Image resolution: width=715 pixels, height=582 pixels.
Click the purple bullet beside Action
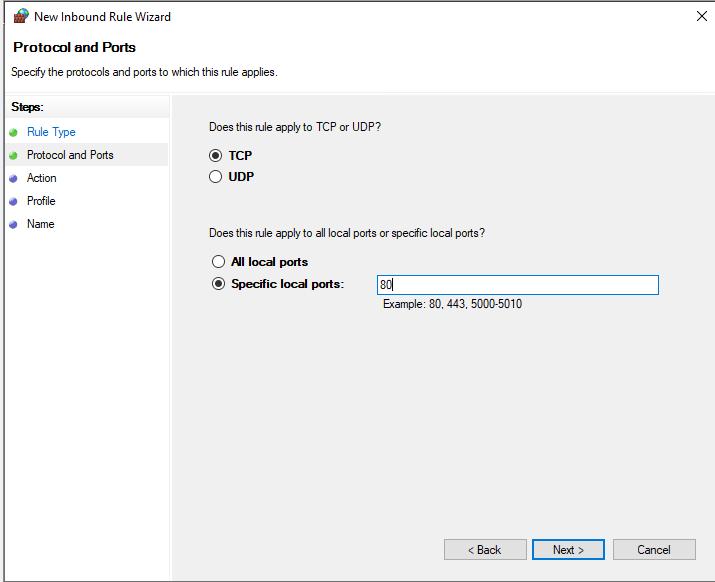13,178
